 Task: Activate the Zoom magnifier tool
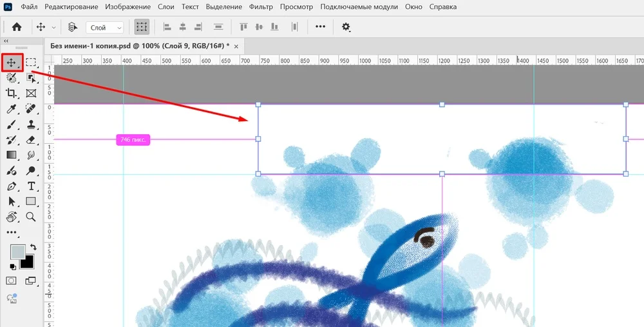coord(31,217)
